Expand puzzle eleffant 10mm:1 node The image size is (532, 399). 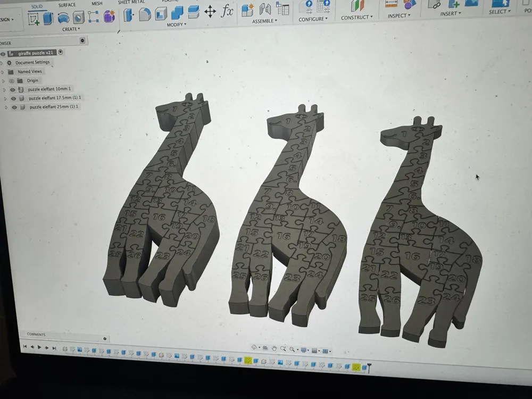coord(4,90)
